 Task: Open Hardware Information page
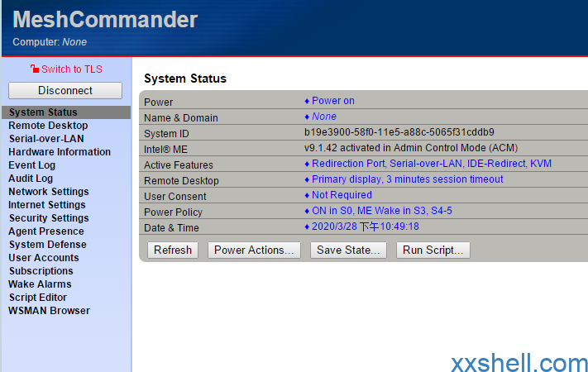point(60,152)
